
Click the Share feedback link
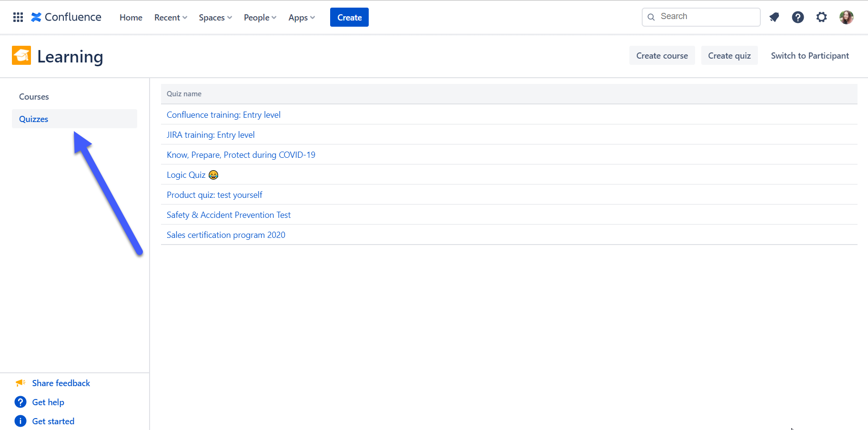[x=61, y=383]
